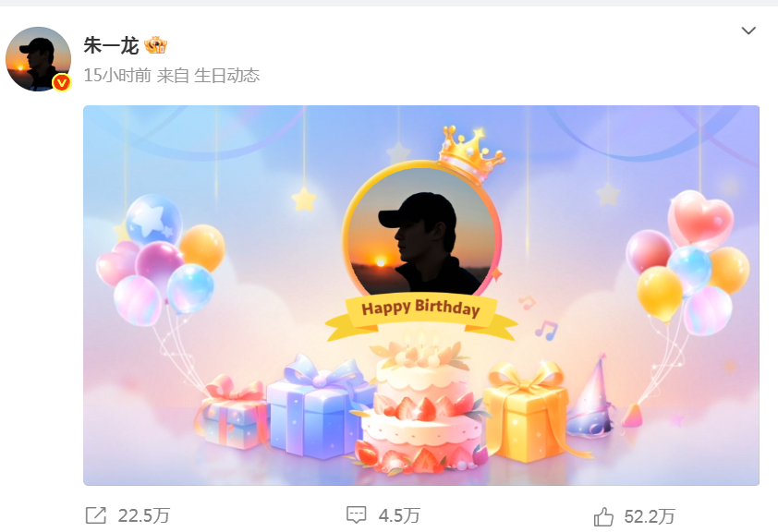Image resolution: width=778 pixels, height=532 pixels.
Task: Click the repost share icon
Action: coord(96,515)
